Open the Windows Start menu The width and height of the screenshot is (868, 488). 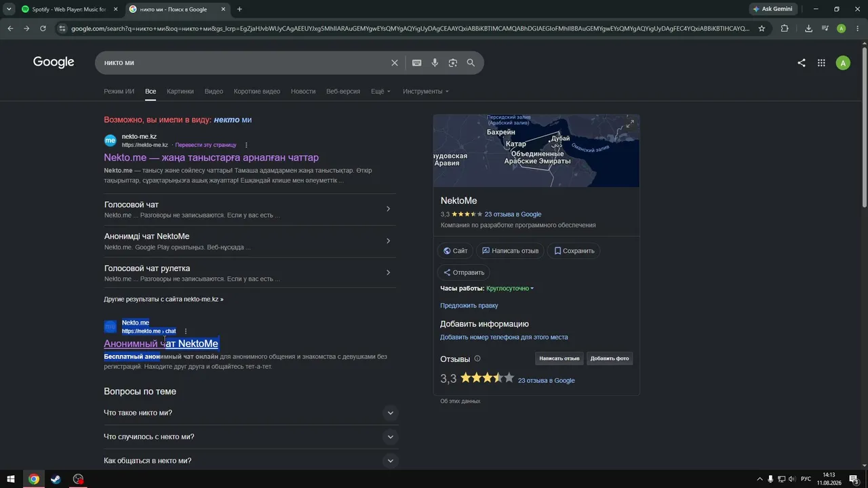[x=11, y=479]
